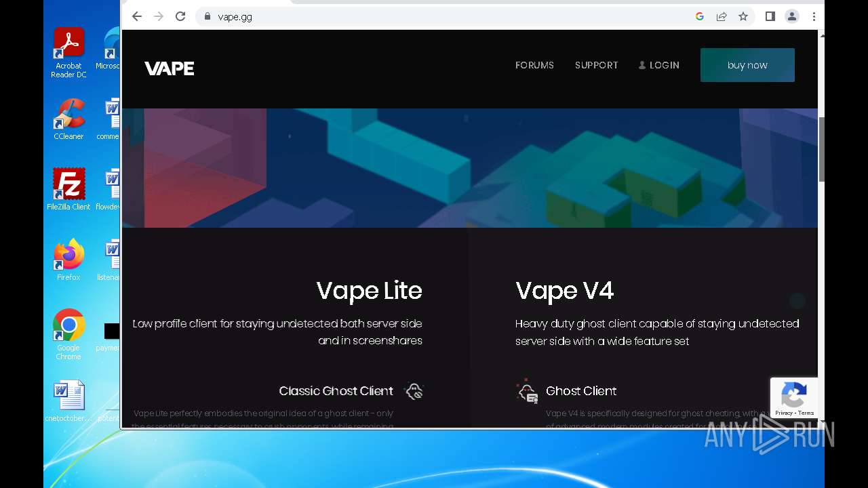This screenshot has width=868, height=488.
Task: Open Firefox desktop shortcut
Action: click(68, 260)
